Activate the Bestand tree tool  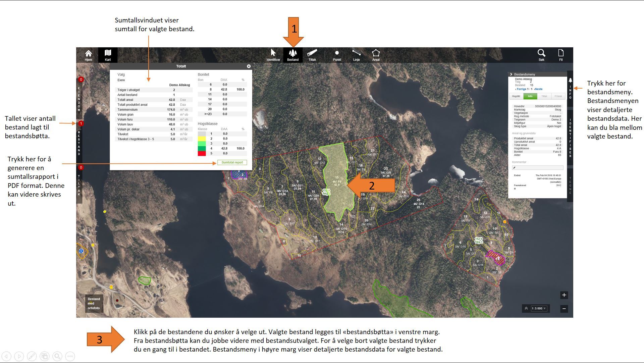292,55
